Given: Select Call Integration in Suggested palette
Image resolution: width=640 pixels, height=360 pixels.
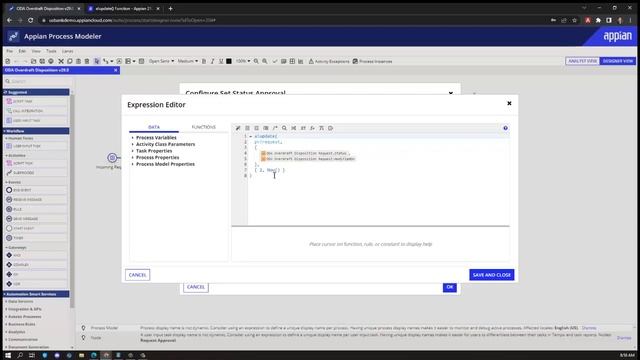Looking at the screenshot, I should coord(36,111).
